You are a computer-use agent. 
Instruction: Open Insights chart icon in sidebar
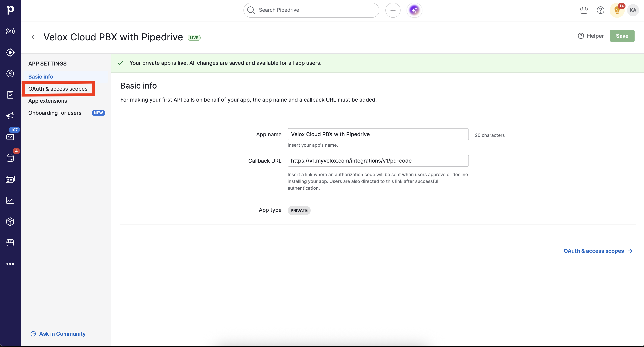10,200
